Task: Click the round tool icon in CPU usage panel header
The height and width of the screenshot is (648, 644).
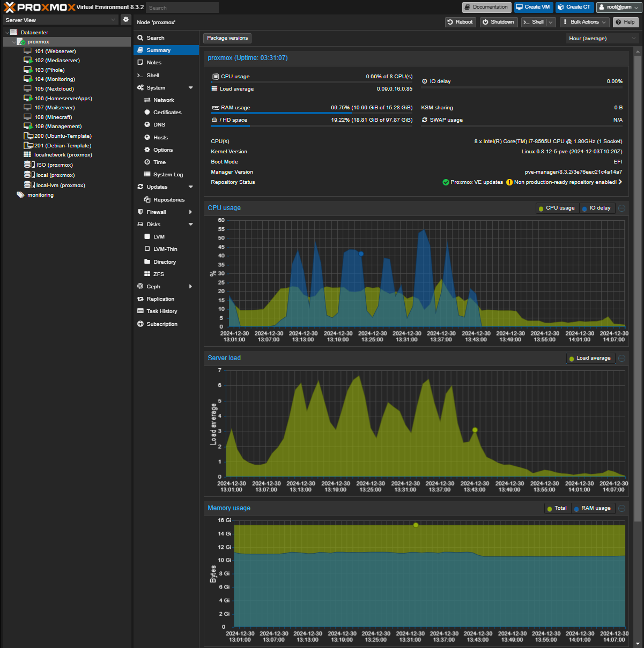Action: click(622, 208)
